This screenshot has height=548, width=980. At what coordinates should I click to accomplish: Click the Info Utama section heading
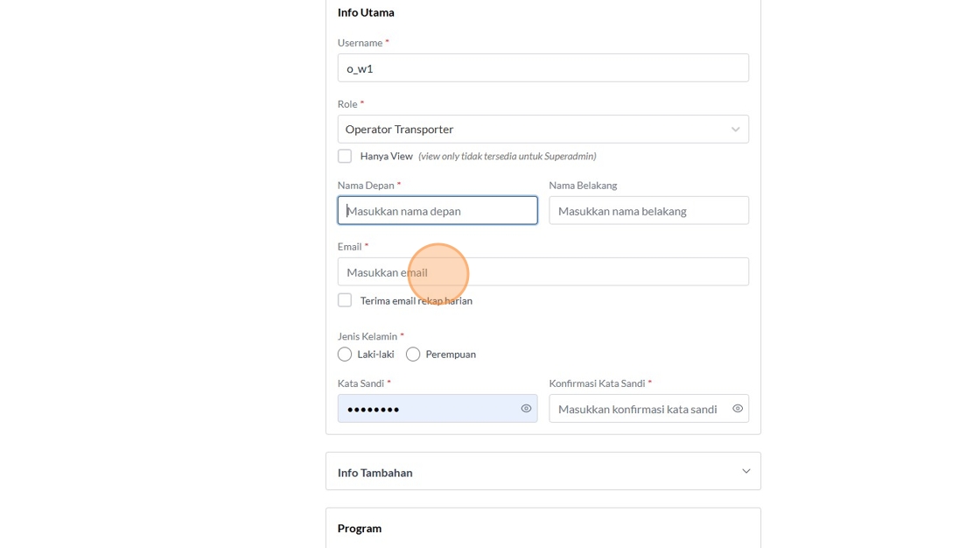pos(366,12)
